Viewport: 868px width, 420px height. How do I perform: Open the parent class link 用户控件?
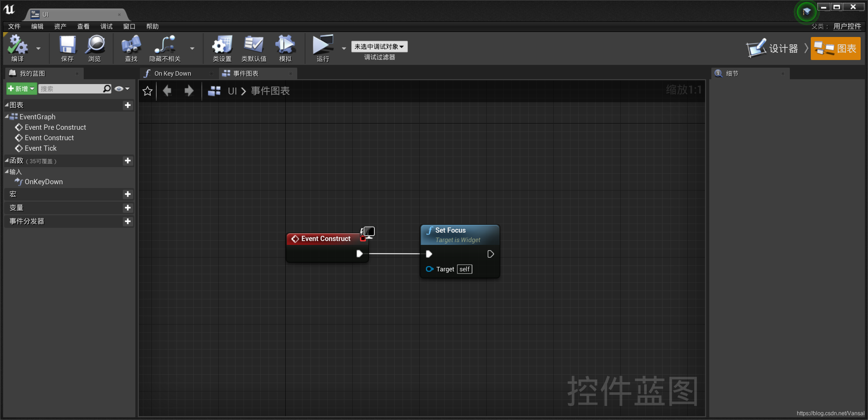847,27
